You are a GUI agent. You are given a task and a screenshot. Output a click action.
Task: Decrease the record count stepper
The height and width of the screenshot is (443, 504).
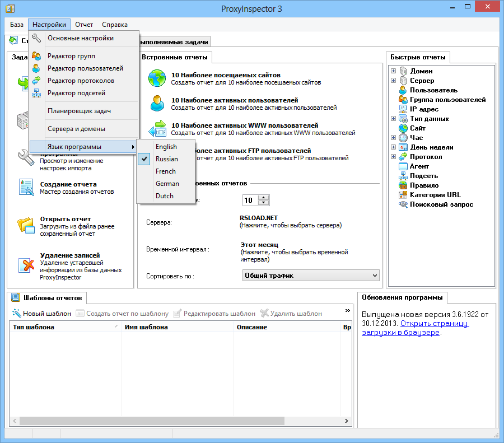click(x=264, y=203)
